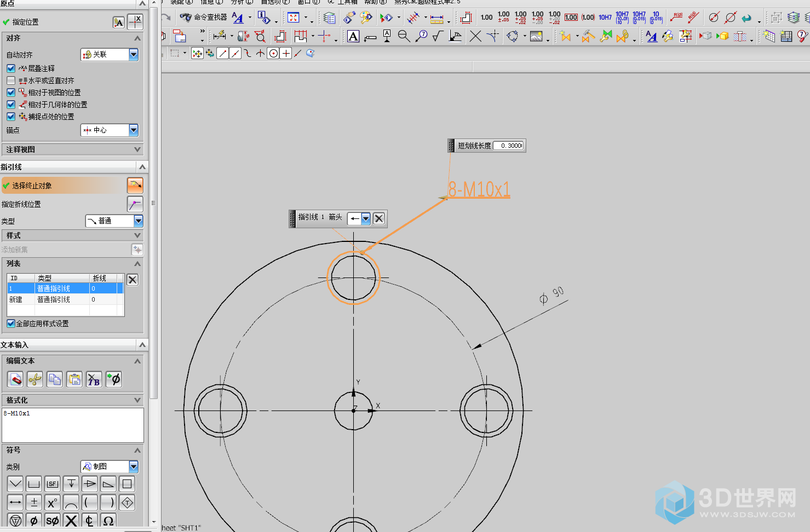Screen dimensions: 810x532
Task: Click the cut text scissors icon
Action: tap(35, 379)
